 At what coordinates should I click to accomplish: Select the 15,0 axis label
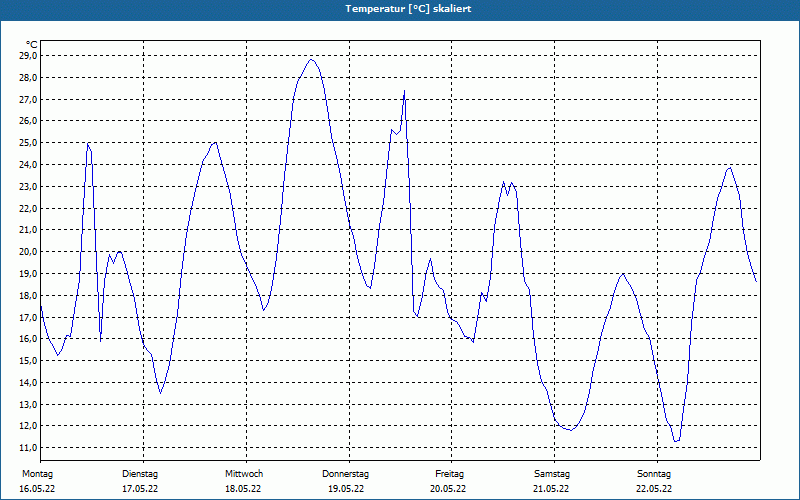tap(28, 361)
